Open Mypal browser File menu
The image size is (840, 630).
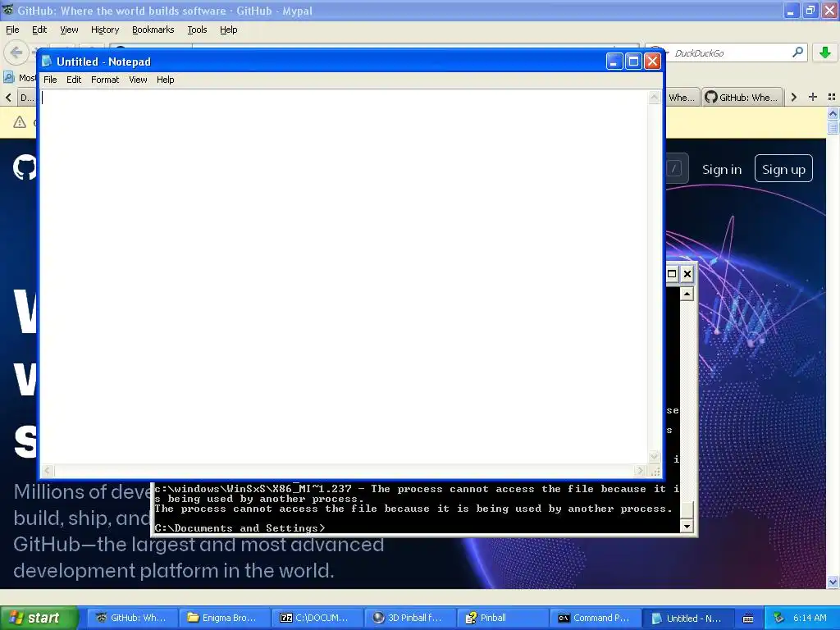pyautogui.click(x=12, y=30)
